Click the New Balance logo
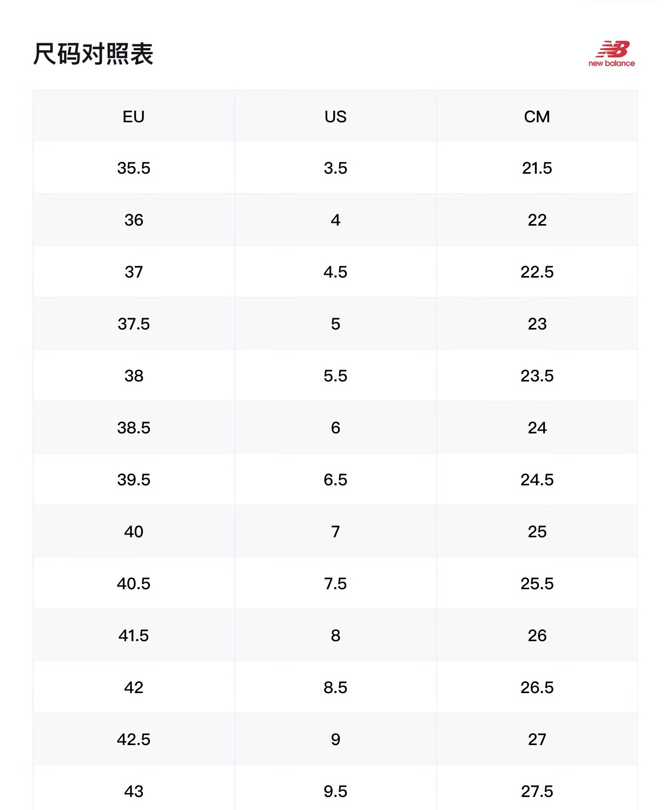 coord(611,54)
